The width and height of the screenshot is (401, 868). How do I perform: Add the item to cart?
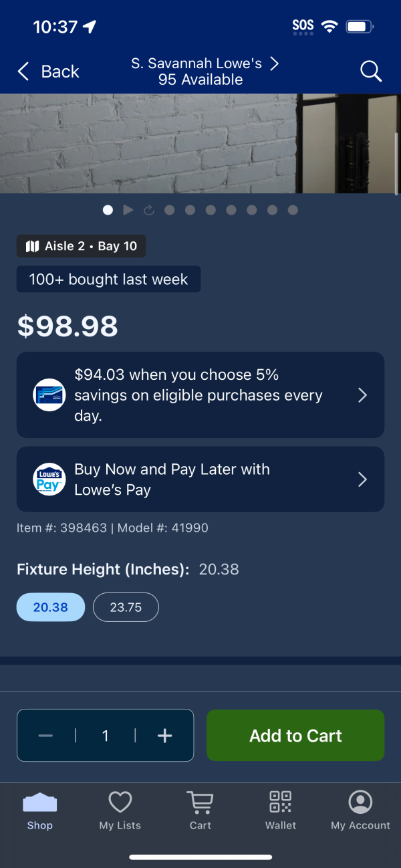pyautogui.click(x=295, y=736)
